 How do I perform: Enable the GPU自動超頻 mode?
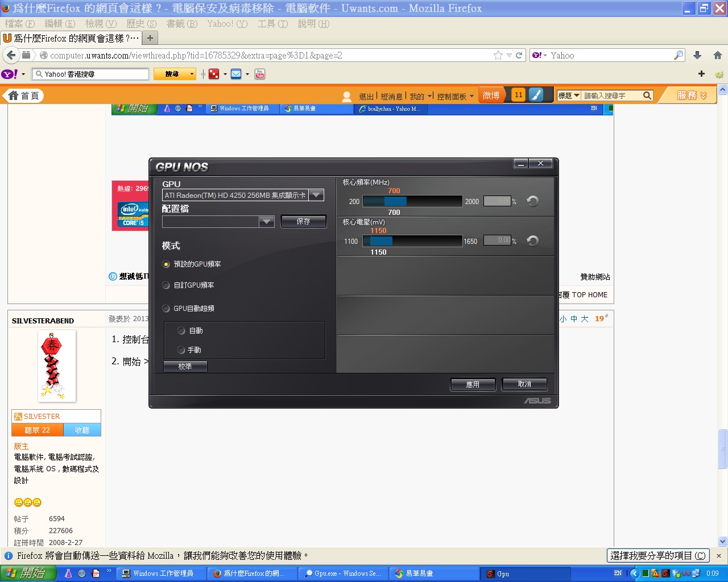(x=166, y=309)
